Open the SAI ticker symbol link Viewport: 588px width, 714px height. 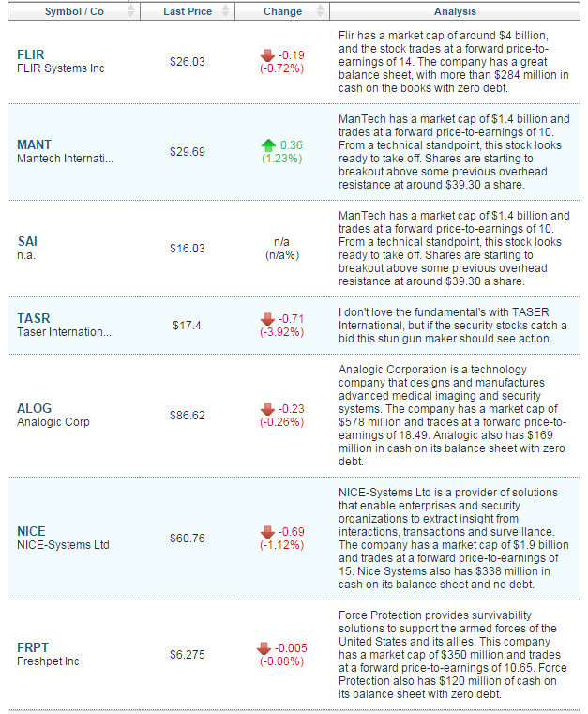coord(27,242)
